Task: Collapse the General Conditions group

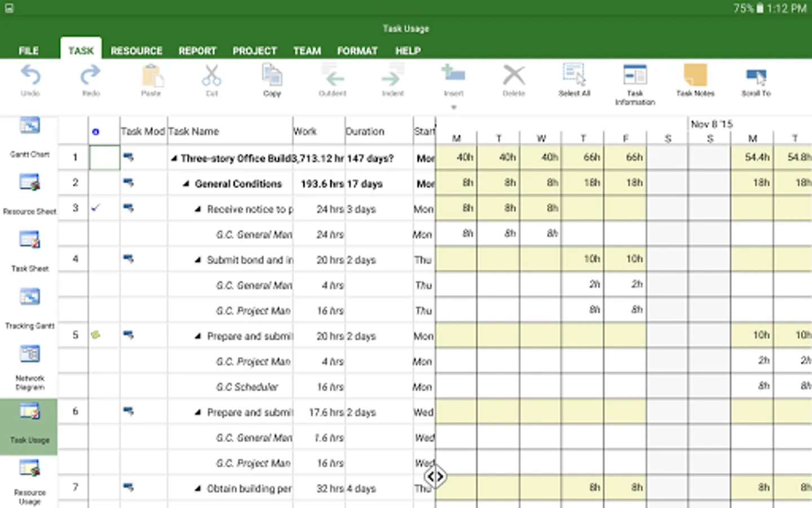Action: pos(186,184)
